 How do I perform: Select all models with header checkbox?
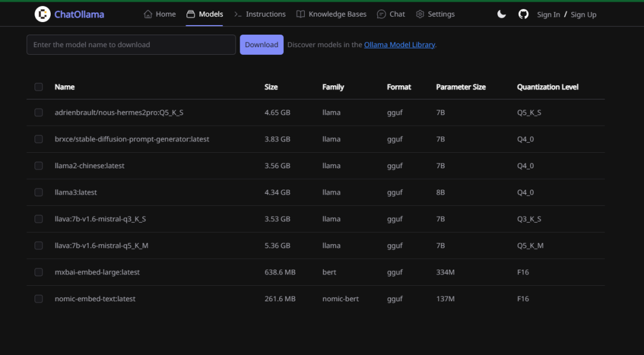click(x=39, y=87)
